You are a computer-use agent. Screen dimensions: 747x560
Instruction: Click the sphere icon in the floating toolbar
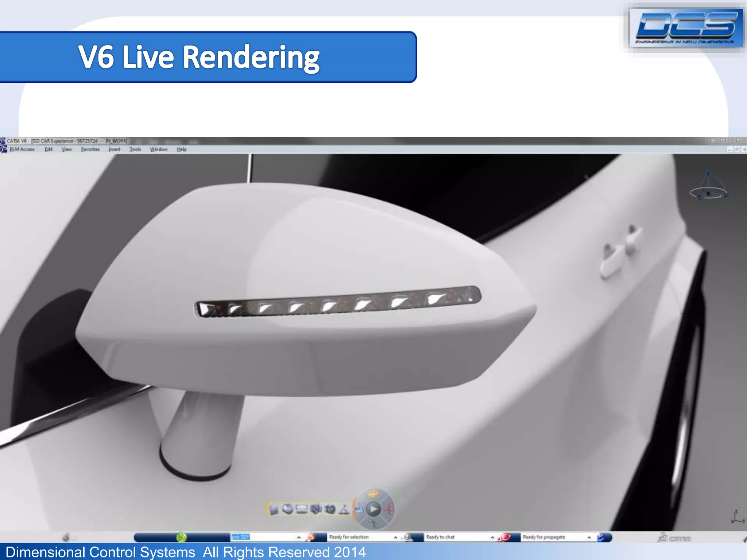click(x=287, y=509)
